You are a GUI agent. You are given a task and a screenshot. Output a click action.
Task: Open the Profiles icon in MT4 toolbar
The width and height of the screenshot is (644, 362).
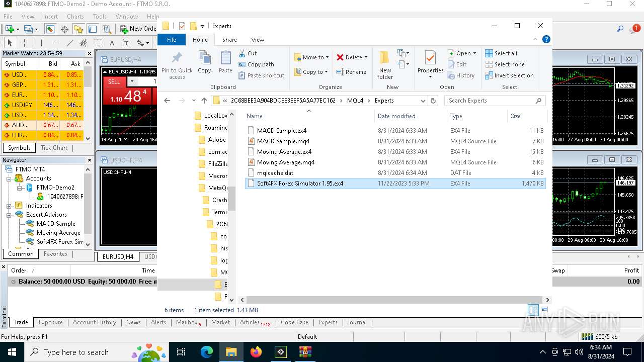tap(28, 29)
